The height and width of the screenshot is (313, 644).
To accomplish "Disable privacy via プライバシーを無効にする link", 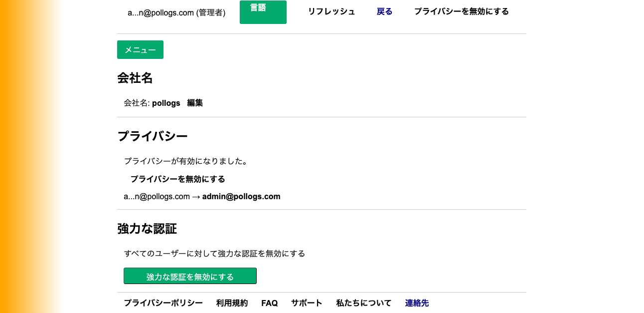I will [x=177, y=179].
